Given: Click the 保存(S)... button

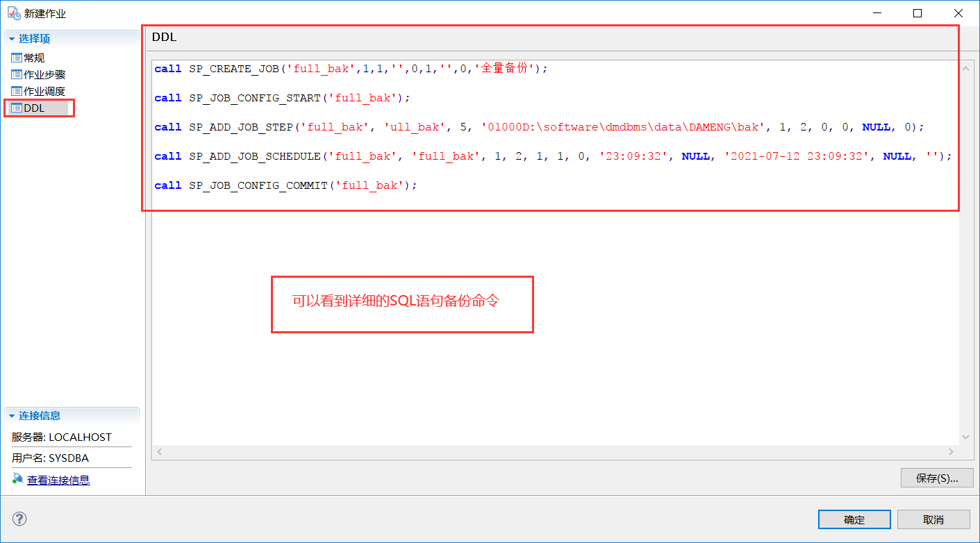Looking at the screenshot, I should click(937, 478).
